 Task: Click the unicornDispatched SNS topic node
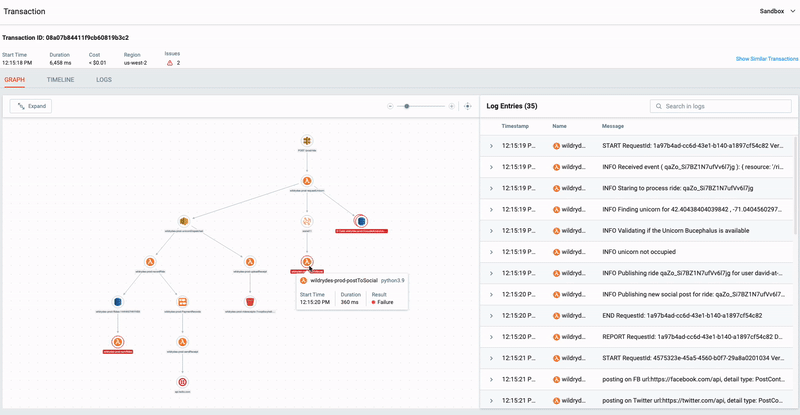click(184, 221)
